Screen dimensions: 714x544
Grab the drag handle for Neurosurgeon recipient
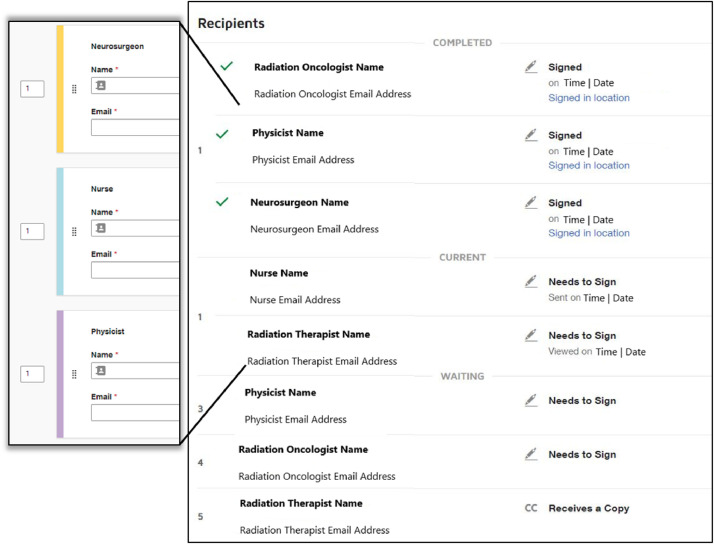point(75,90)
